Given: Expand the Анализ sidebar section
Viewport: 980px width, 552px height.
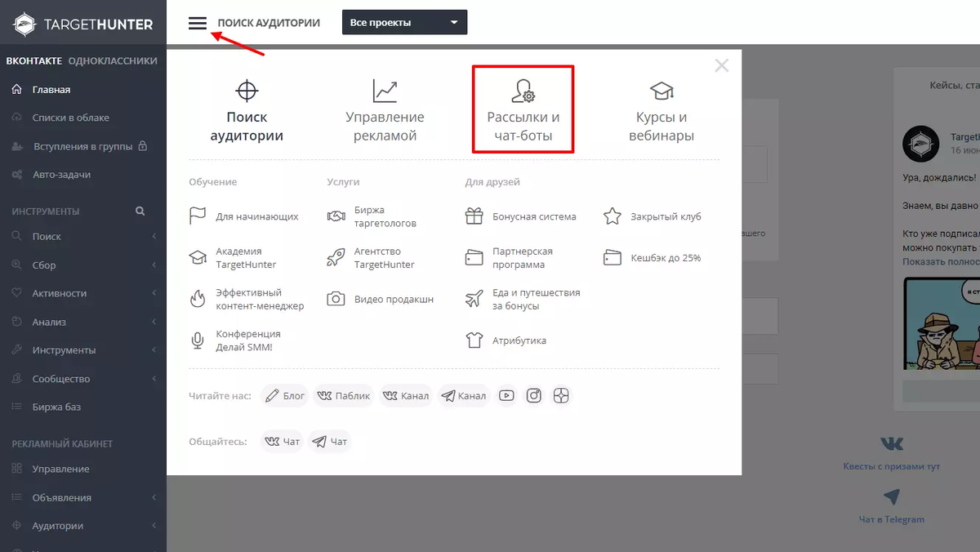Looking at the screenshot, I should (83, 322).
